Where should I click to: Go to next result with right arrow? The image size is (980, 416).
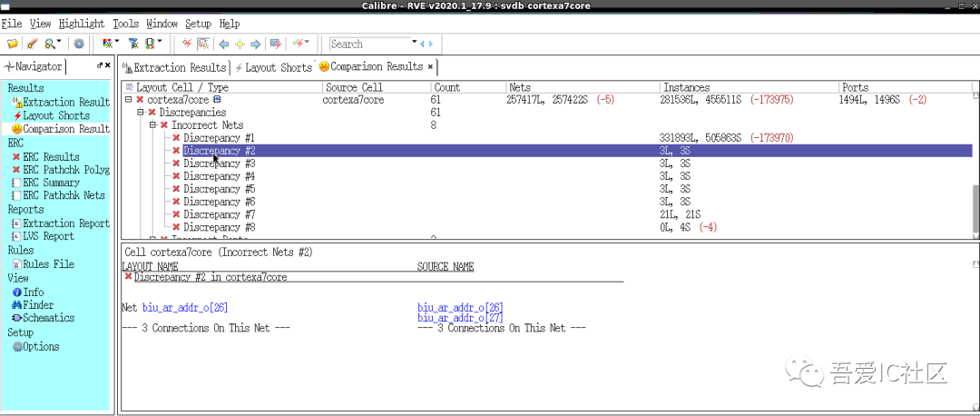(255, 44)
